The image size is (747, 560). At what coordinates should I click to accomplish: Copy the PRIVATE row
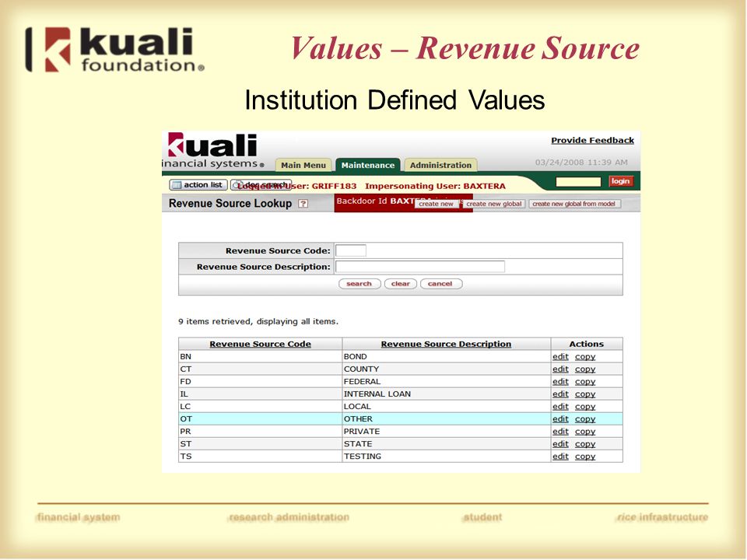[x=585, y=431]
